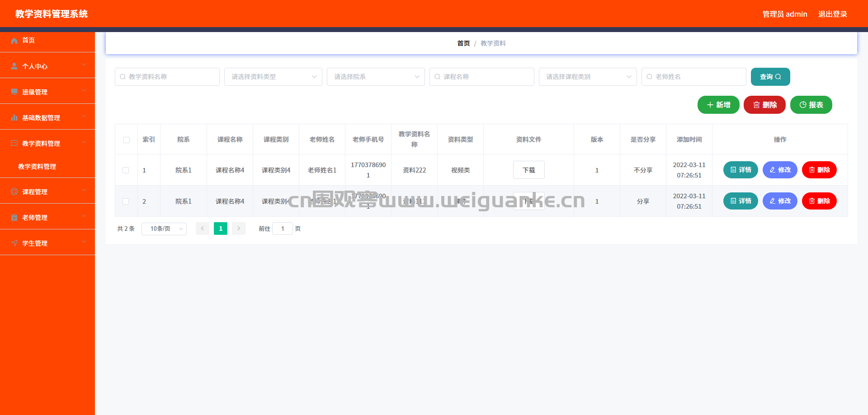
Task: Click the home icon beside 首页 in the sidebar
Action: click(14, 41)
